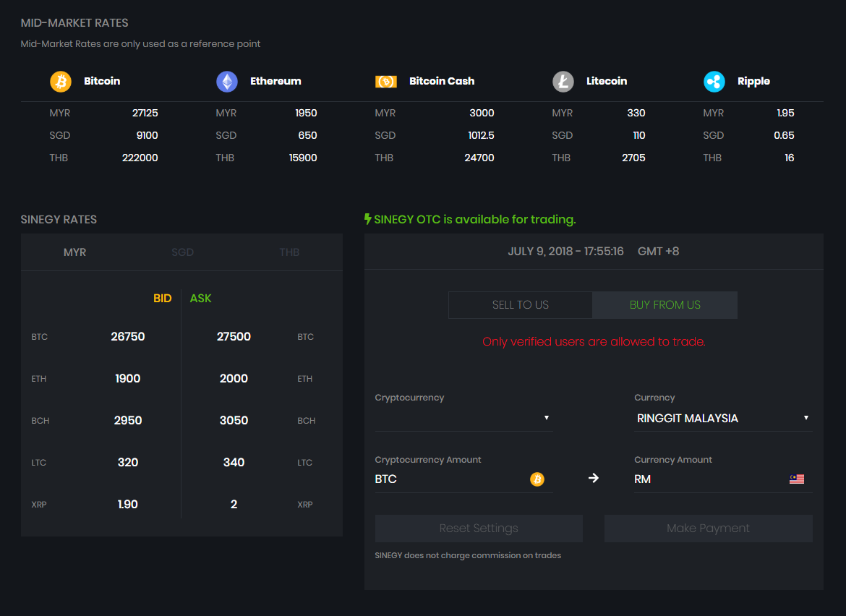Click the BID column header
846x616 pixels.
click(162, 299)
